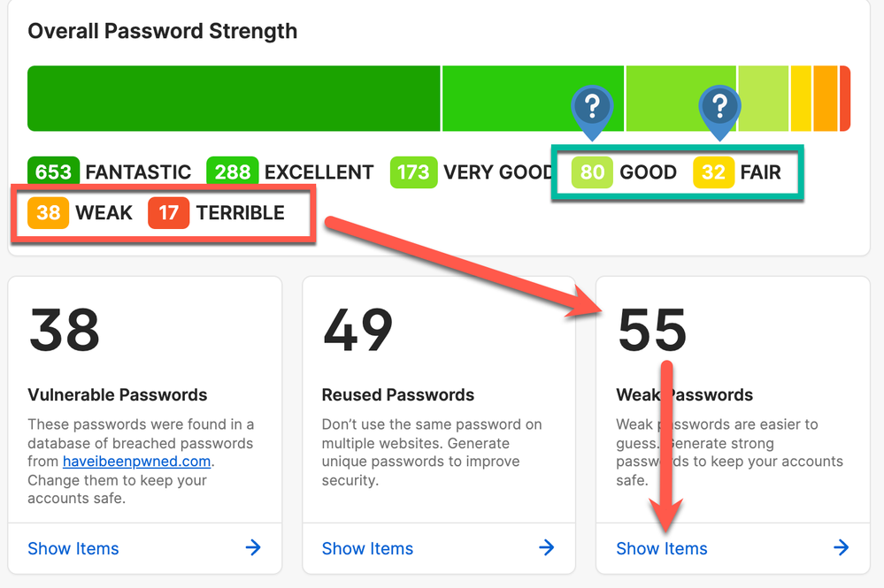The height and width of the screenshot is (588, 884).
Task: Click red Terrible segment of strength bar
Action: coord(845,98)
